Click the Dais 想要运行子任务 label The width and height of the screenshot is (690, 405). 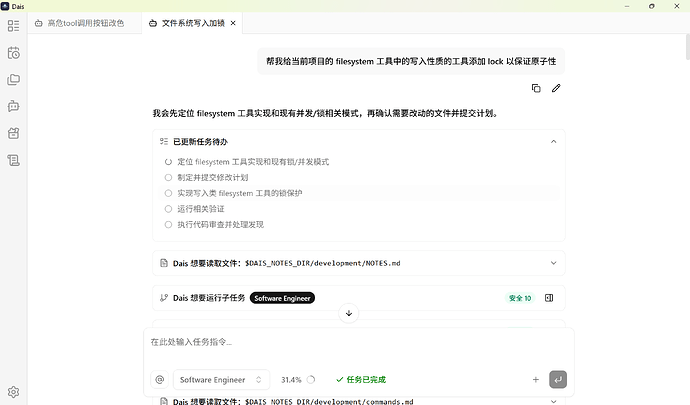click(x=209, y=298)
